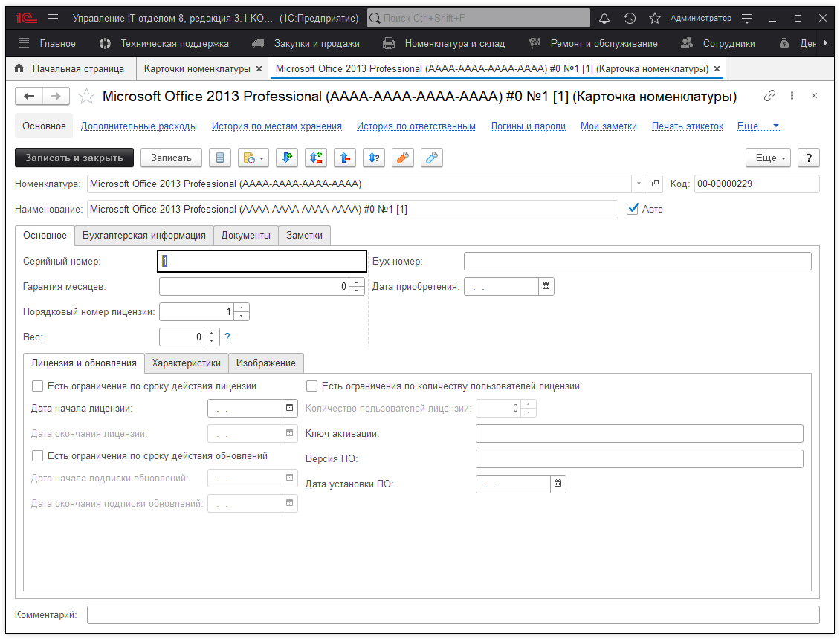Open the Характеристики tab
This screenshot has width=840, height=639.
pos(186,363)
